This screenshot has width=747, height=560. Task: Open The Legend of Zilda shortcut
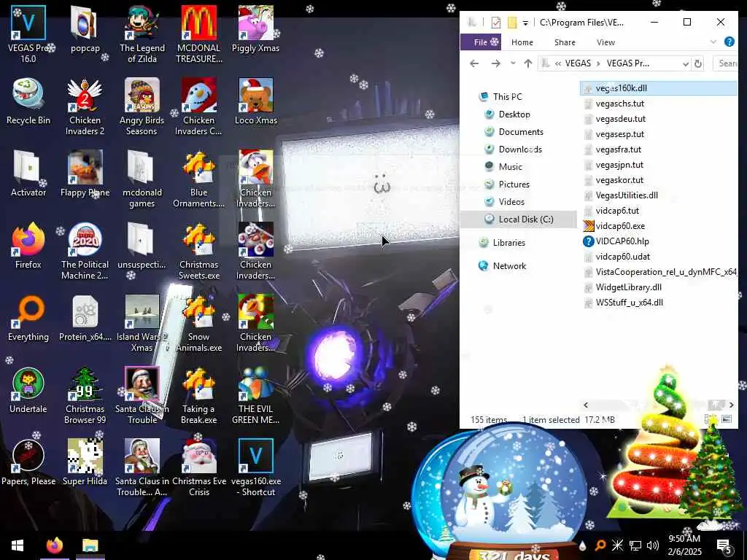point(142,34)
